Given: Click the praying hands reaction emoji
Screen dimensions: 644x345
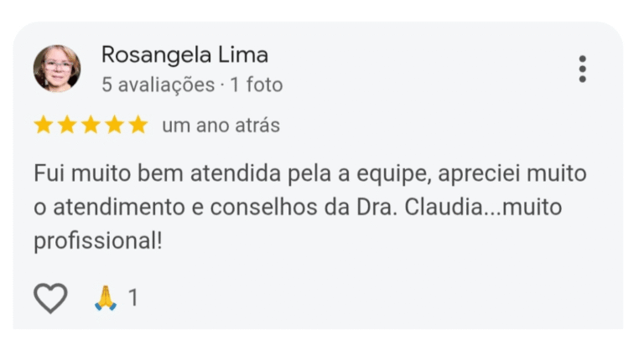Looking at the screenshot, I should pyautogui.click(x=106, y=298).
